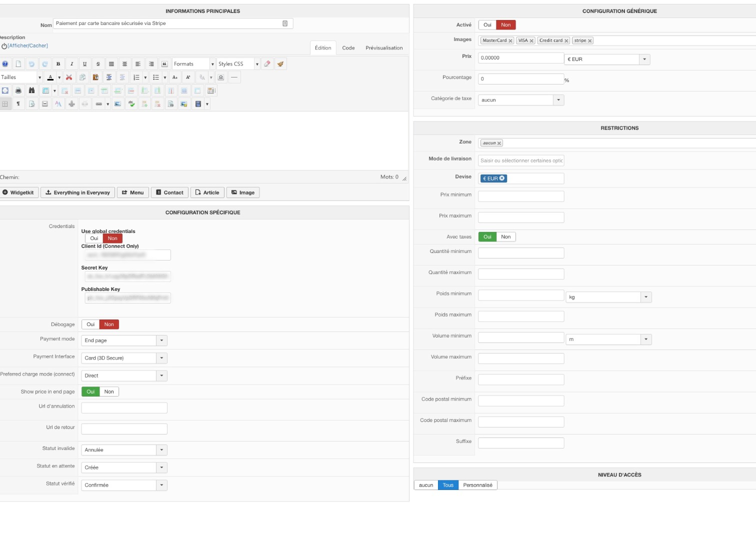Remove the € EUR tag in Devise
The width and height of the screenshot is (756, 540).
click(502, 178)
